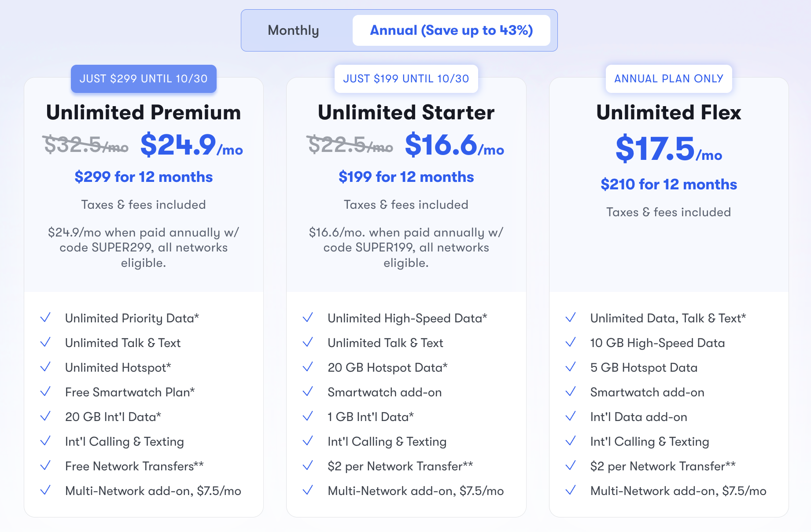This screenshot has height=532, width=811.
Task: Click checkmark beside 1 GB Int'l Data
Action: click(x=308, y=416)
